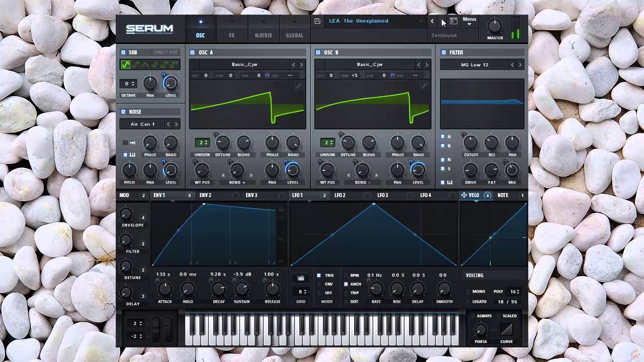Screen dimensions: 644x362
Task: Go to next noise sample after Air Can 1
Action: point(176,124)
